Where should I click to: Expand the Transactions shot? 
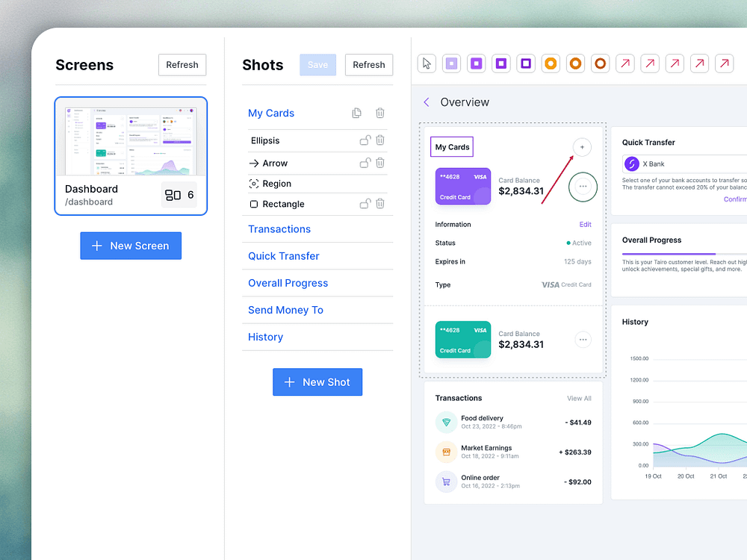pyautogui.click(x=279, y=229)
